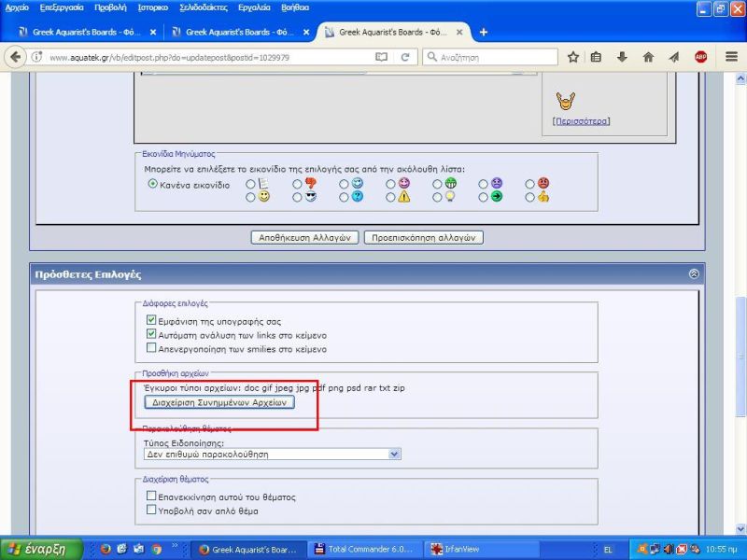
Task: Click the Firefox back arrow button
Action: click(15, 57)
